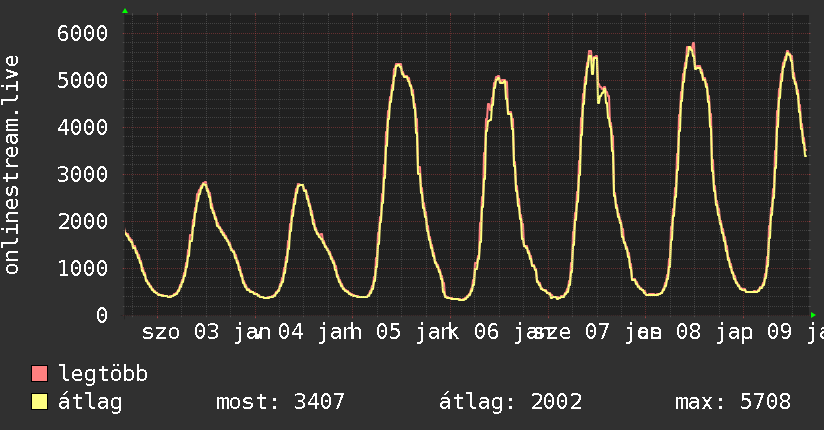Click the átlag: 2002 statistic

pyautogui.click(x=510, y=402)
